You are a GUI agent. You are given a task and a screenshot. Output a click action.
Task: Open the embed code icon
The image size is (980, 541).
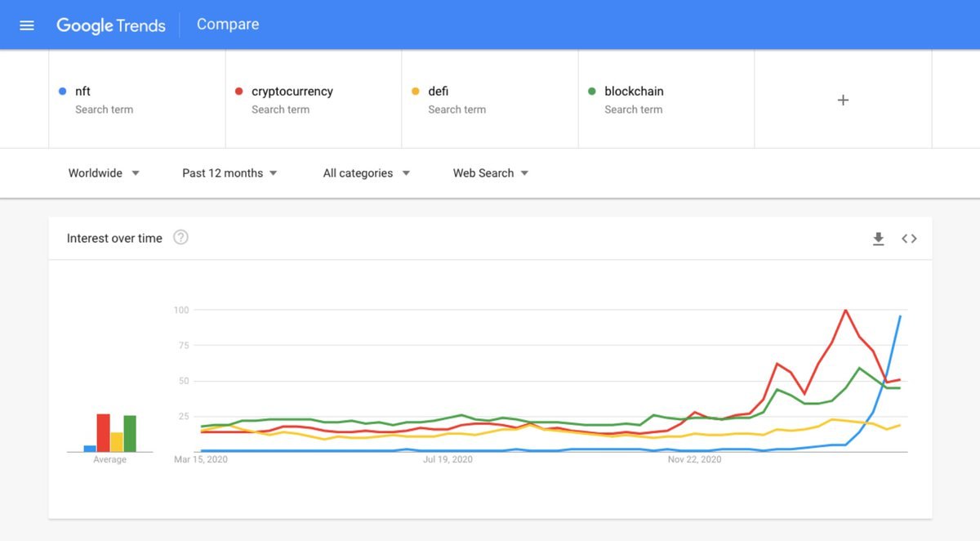pyautogui.click(x=909, y=239)
